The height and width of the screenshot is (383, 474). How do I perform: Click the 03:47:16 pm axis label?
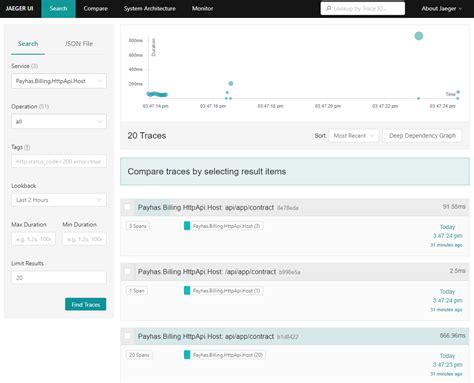coord(213,106)
